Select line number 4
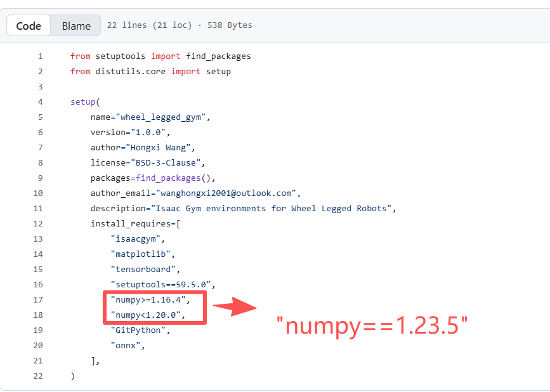Screen dimensions: 550x392 tap(41, 102)
